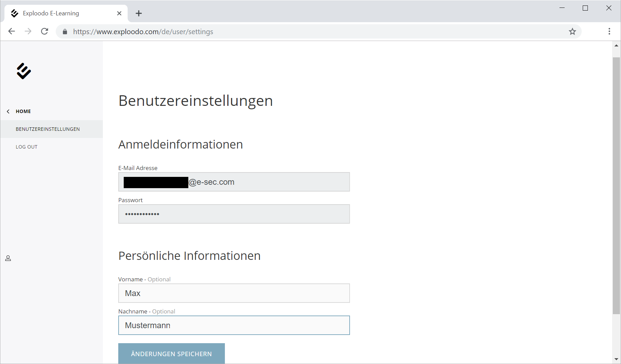Click the user profile icon in sidebar

tap(8, 258)
